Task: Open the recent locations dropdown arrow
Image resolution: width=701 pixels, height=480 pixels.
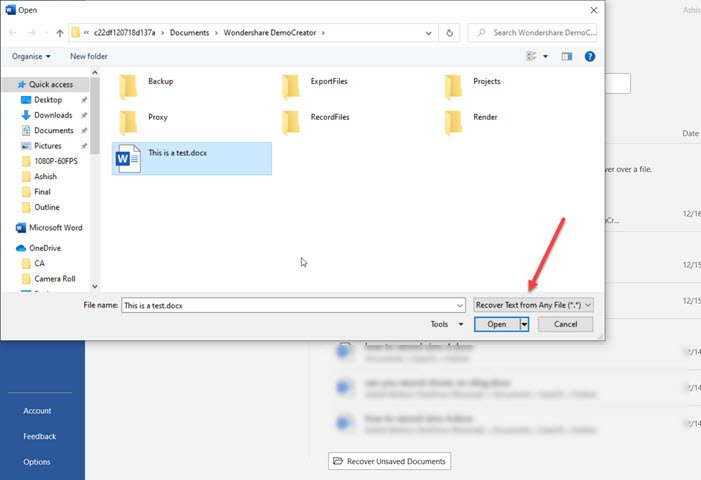Action: 46,33
